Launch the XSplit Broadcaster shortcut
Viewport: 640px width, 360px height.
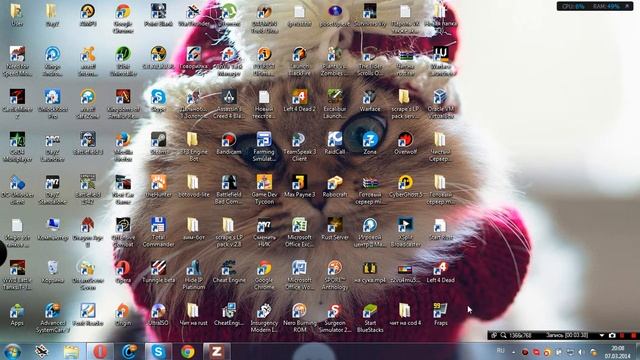pos(405,232)
